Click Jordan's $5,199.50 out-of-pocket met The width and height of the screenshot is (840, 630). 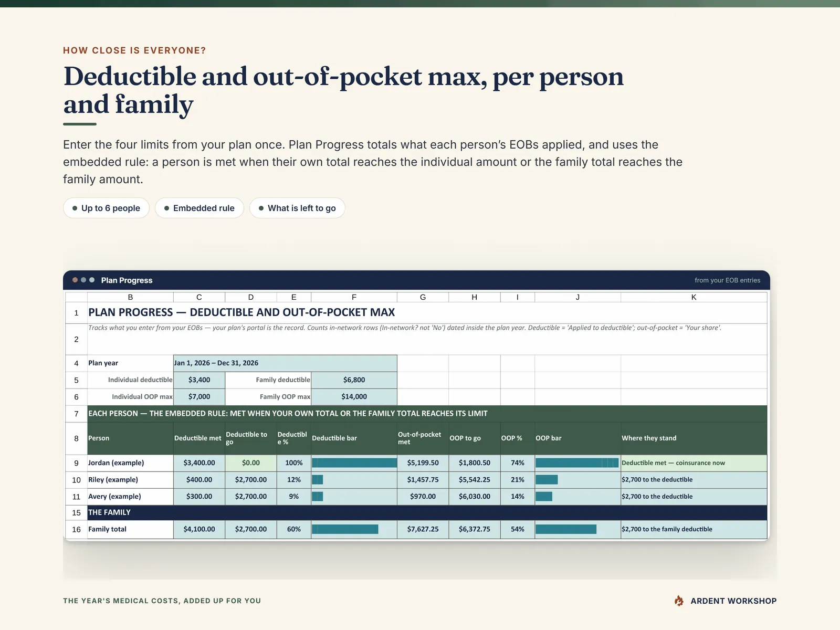tap(423, 463)
